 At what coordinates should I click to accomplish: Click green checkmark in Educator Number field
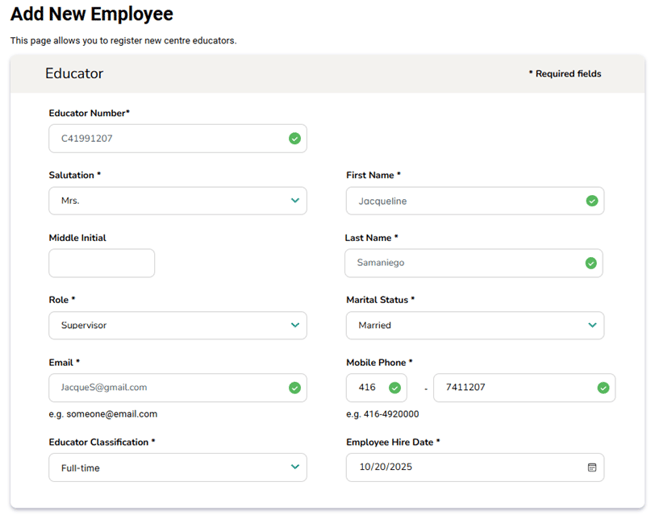click(294, 139)
